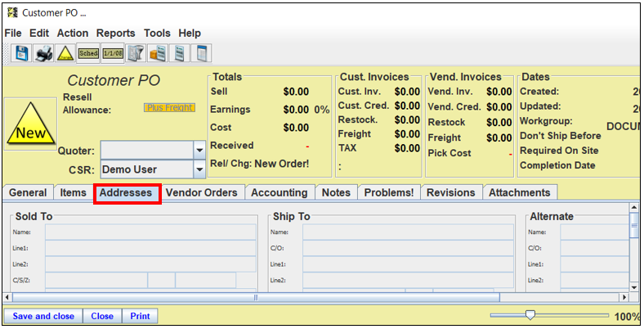Click the Ship To Line1 field
The height and width of the screenshot is (329, 644).
tap(409, 264)
